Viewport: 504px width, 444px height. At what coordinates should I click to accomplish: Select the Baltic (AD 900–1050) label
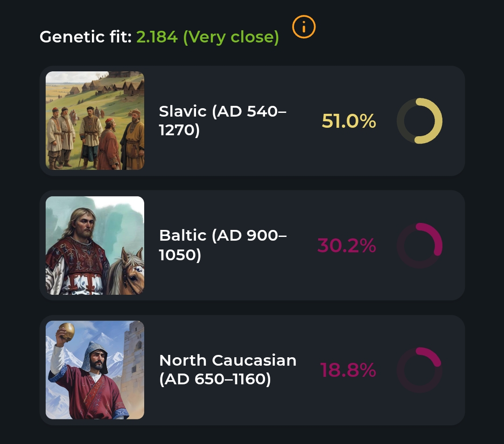[223, 245]
